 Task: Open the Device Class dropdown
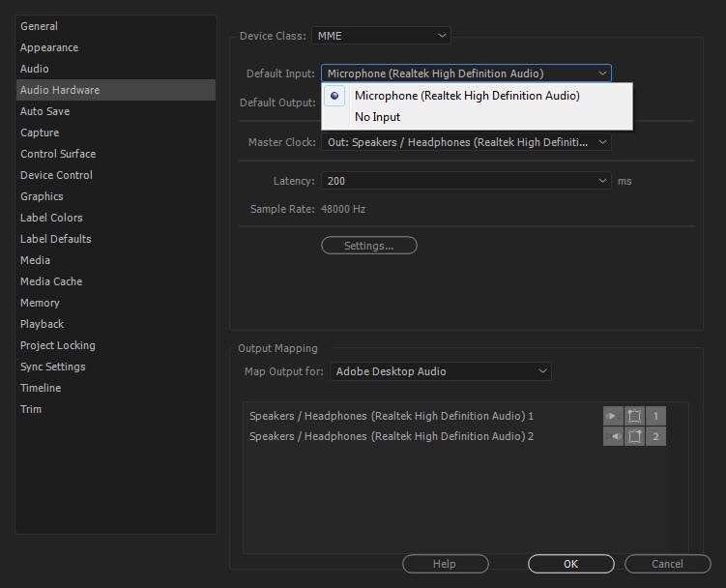click(x=381, y=36)
